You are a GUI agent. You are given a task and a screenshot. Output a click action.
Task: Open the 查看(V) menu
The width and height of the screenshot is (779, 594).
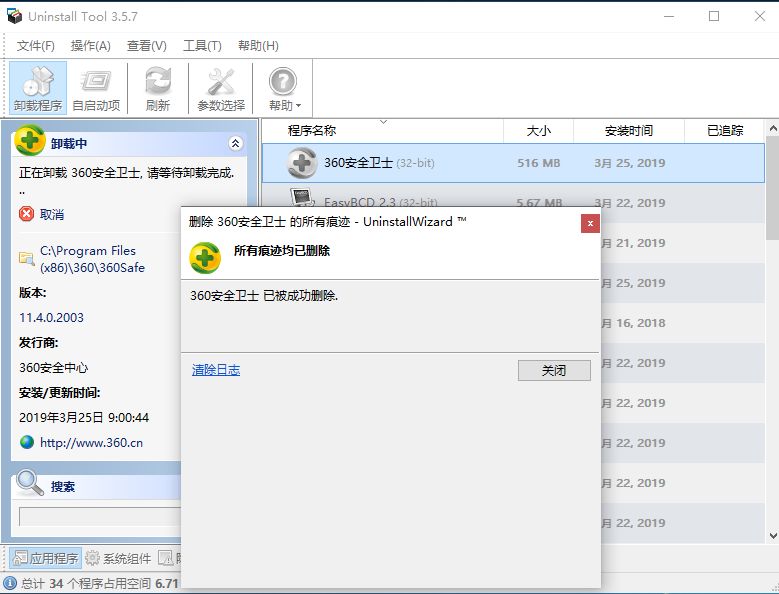[x=147, y=46]
